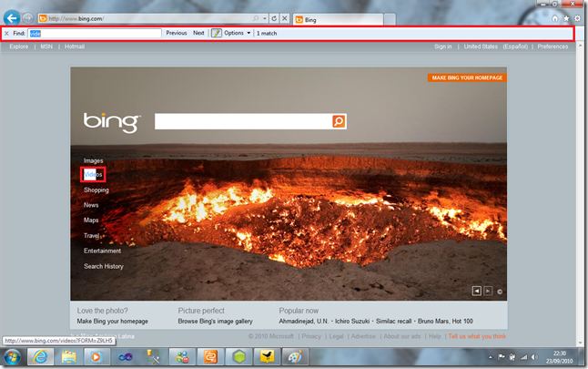Screen dimensions: 588x369
Task: Open the Help footer link
Action: [434, 336]
